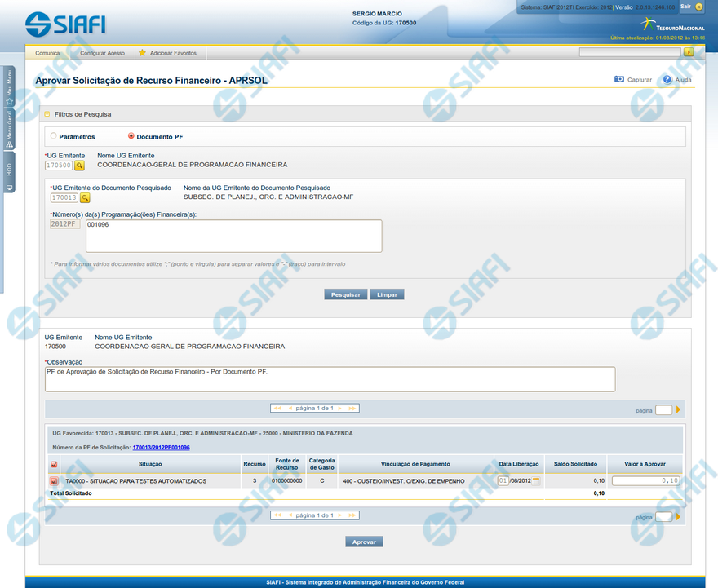Click the Valor a Aprovar input field
Screen dimensions: 718x588
[645, 481]
